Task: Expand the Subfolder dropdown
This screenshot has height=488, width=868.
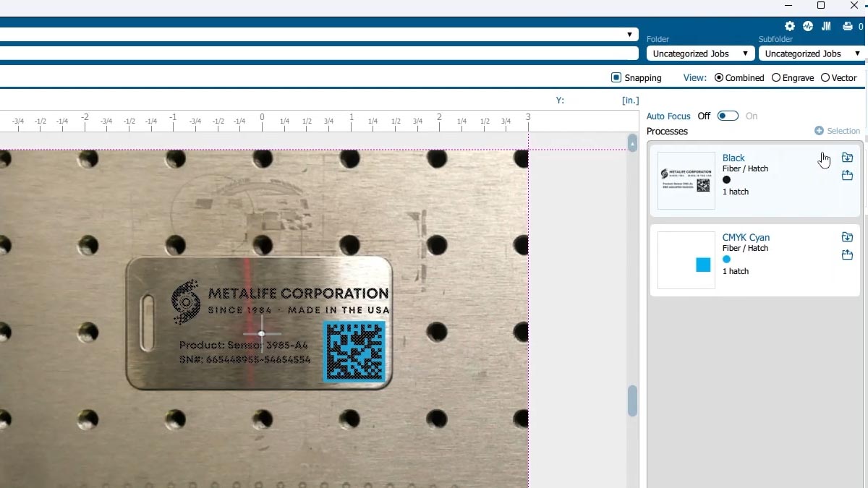Action: 812,53
